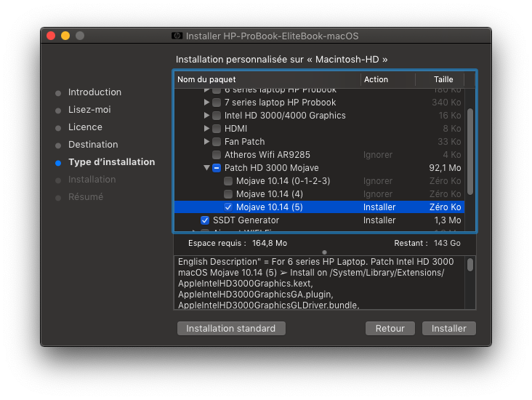
Task: Expand Intel HD 3000/4000 Graphics group
Action: (x=206, y=115)
